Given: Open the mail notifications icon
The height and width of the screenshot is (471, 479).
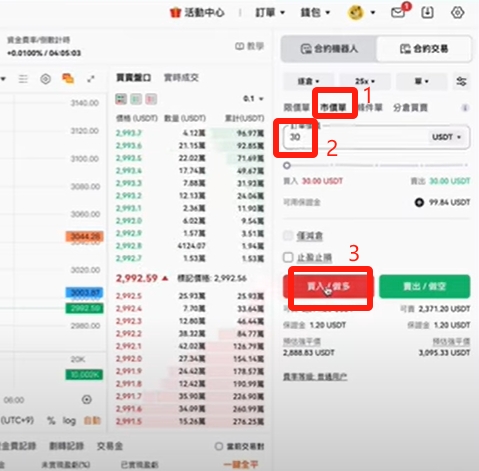Looking at the screenshot, I should coord(398,13).
